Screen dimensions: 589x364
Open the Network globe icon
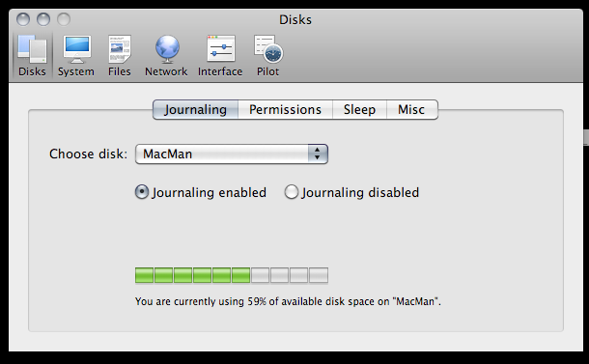point(167,49)
